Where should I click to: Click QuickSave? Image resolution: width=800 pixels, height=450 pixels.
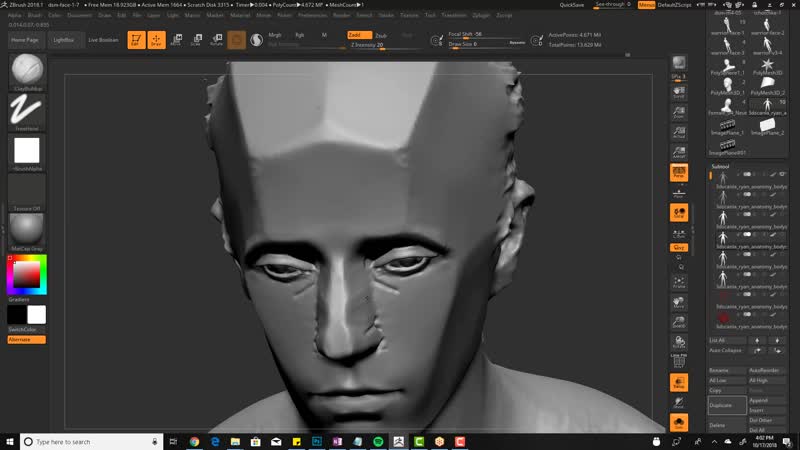[571, 5]
